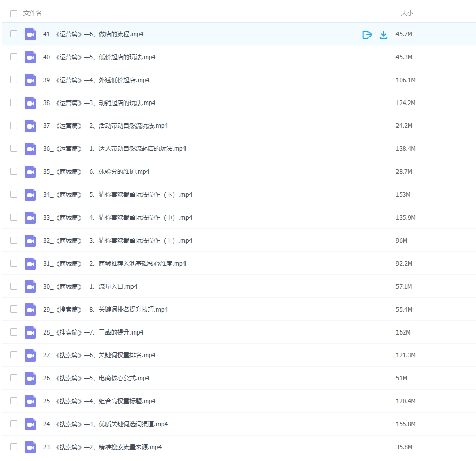Viewport: 476px width, 461px height.
Task: Click video icon for 电商核心公式.mp4
Action: pos(31,378)
